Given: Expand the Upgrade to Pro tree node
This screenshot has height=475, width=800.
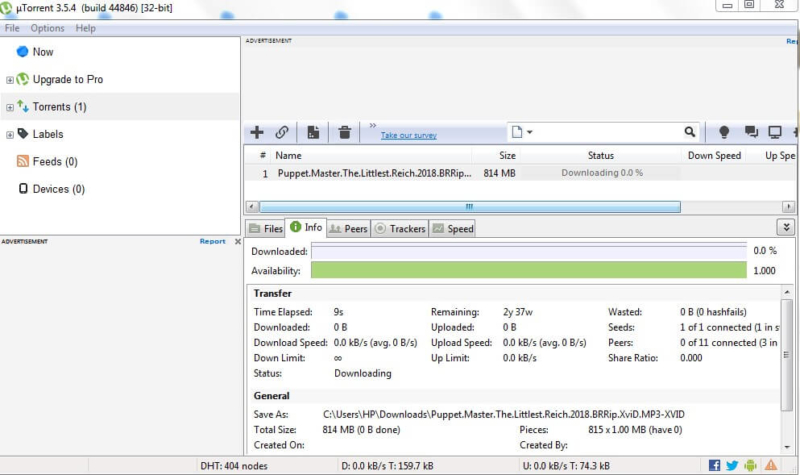Looking at the screenshot, I should 10,80.
